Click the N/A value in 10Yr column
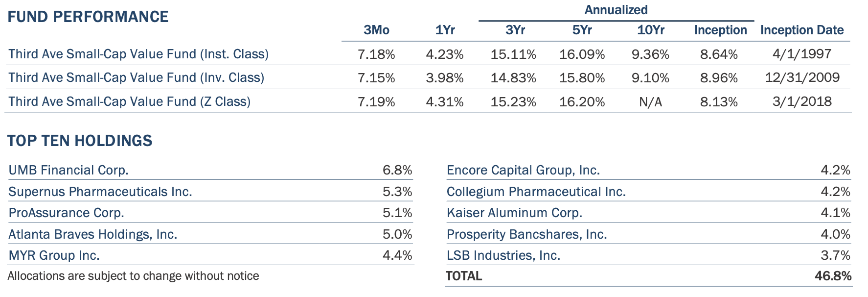The width and height of the screenshot is (868, 297). pyautogui.click(x=650, y=102)
